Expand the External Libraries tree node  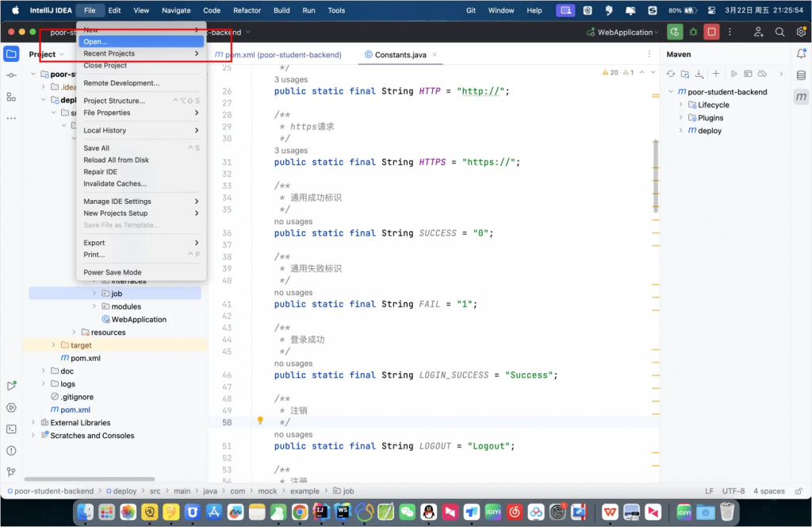click(33, 423)
